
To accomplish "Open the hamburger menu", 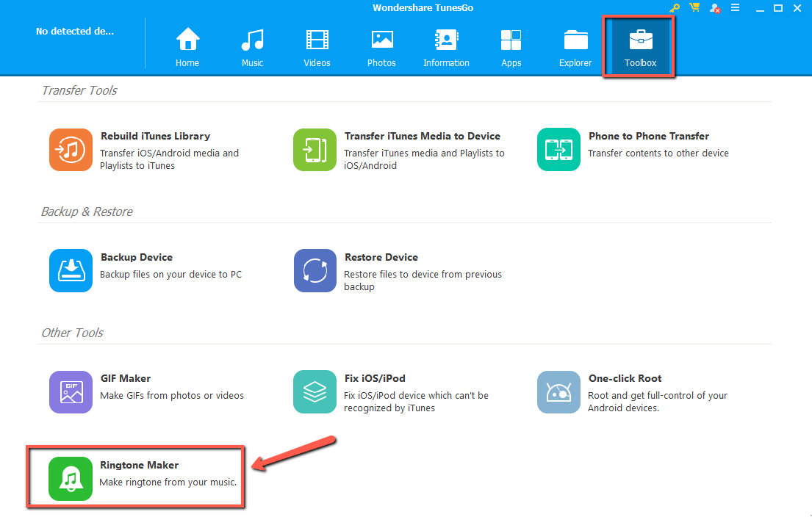I will (x=735, y=8).
